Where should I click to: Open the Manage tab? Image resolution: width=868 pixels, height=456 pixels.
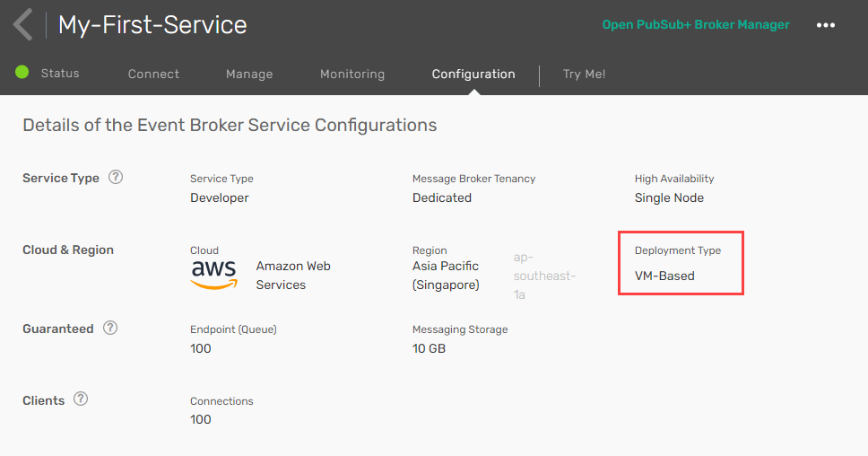(249, 74)
